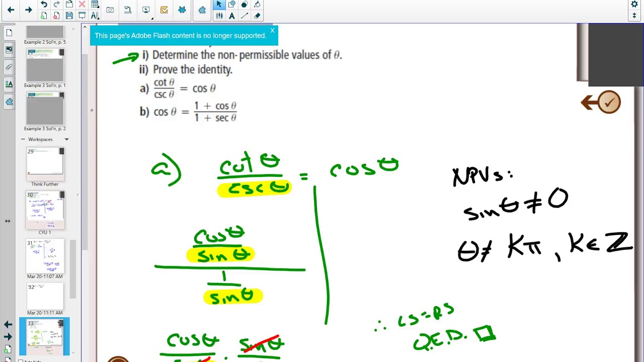
Task: Switch to the sidebar Add-ons tab
Action: [x=9, y=102]
